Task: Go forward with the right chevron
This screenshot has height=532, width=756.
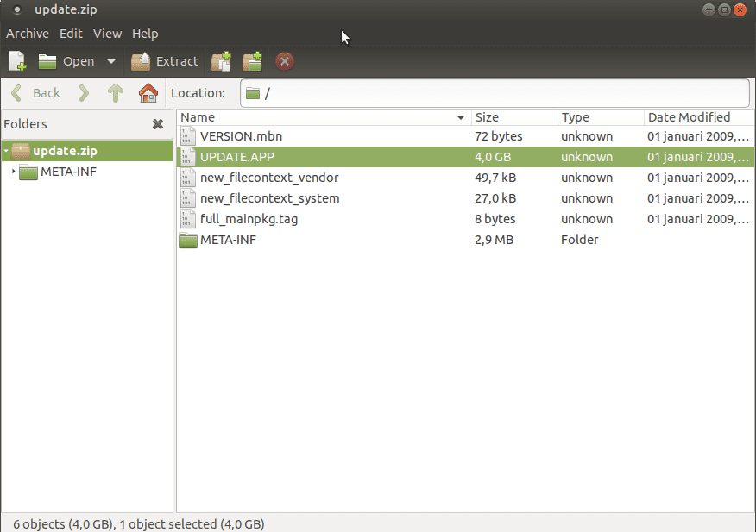Action: tap(84, 93)
